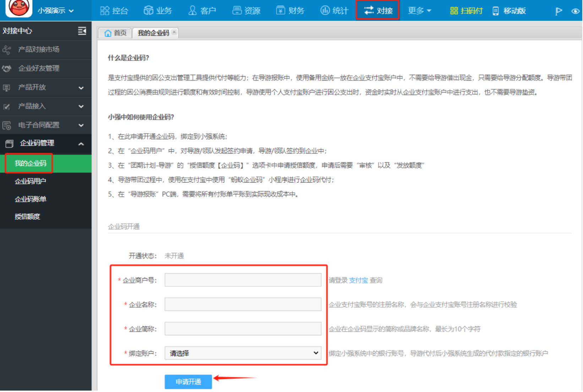
Task: Open the 统计 menu
Action: click(x=334, y=11)
